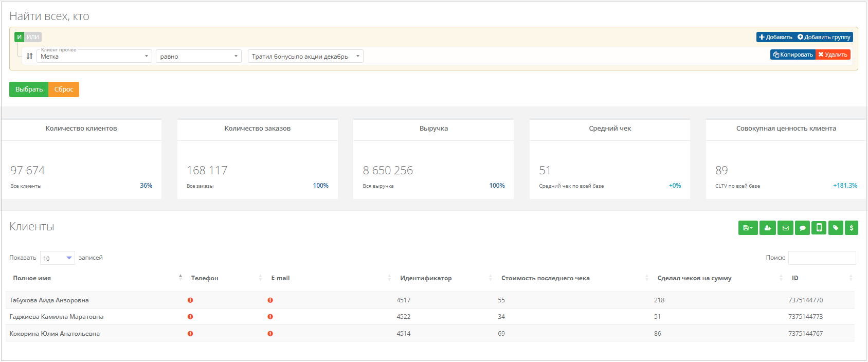868x362 pixels.
Task: Click the Выручка value 8 650 256
Action: 388,170
